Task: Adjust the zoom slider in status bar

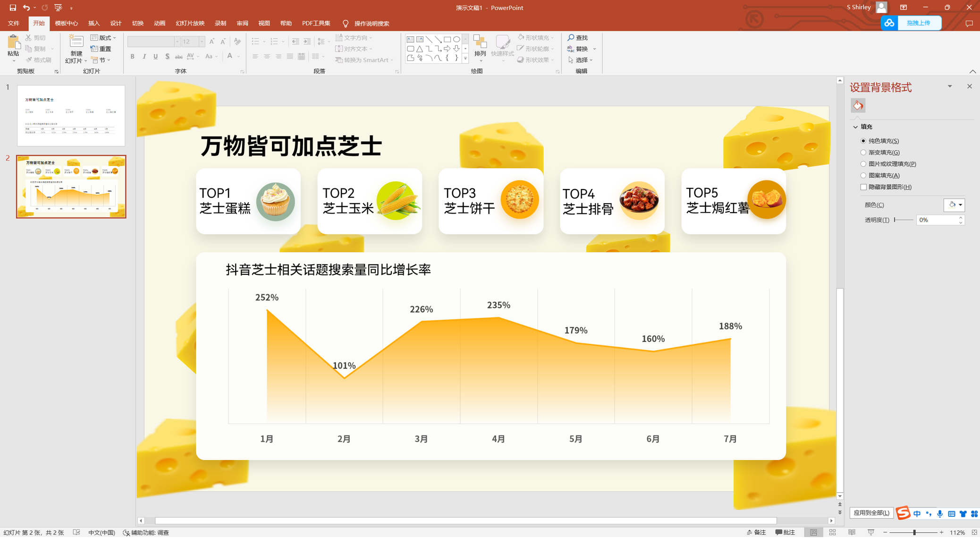Action: click(x=914, y=532)
